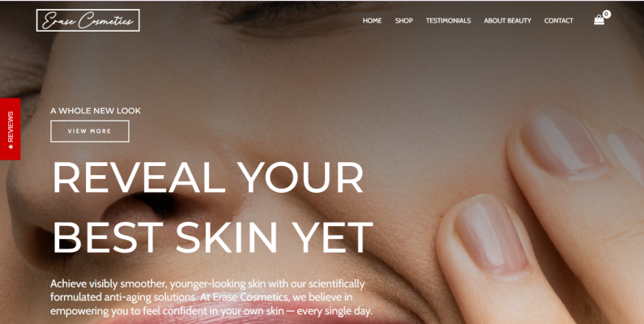
Task: Click the A WHOLE NEW LOOK subtitle
Action: [96, 111]
